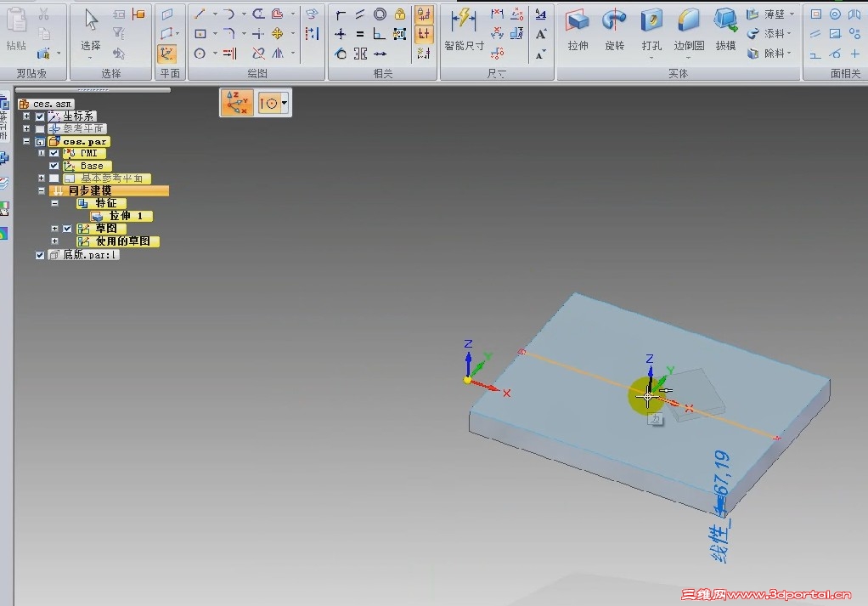Open the floating toolbar dropdown arrow
Image resolution: width=868 pixels, height=606 pixels.
pyautogui.click(x=284, y=103)
